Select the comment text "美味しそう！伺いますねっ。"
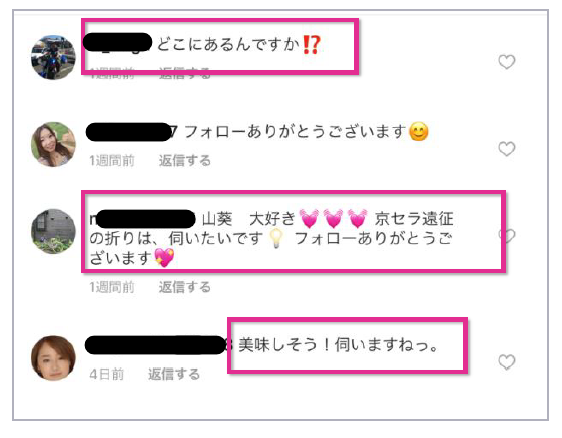562x438 pixels. [338, 345]
